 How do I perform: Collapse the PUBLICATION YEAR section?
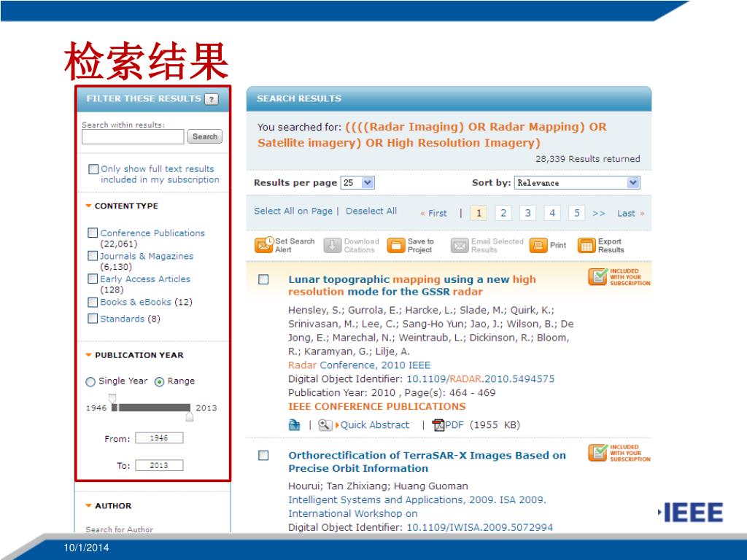click(88, 355)
